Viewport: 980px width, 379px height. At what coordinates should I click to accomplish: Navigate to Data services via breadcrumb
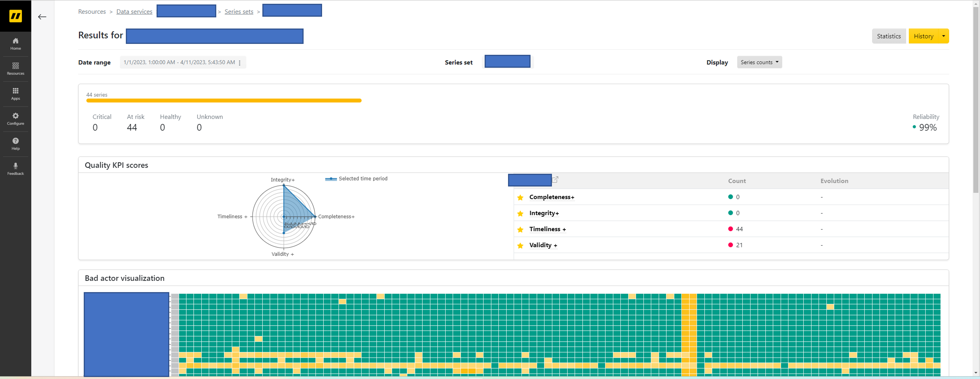pos(134,11)
